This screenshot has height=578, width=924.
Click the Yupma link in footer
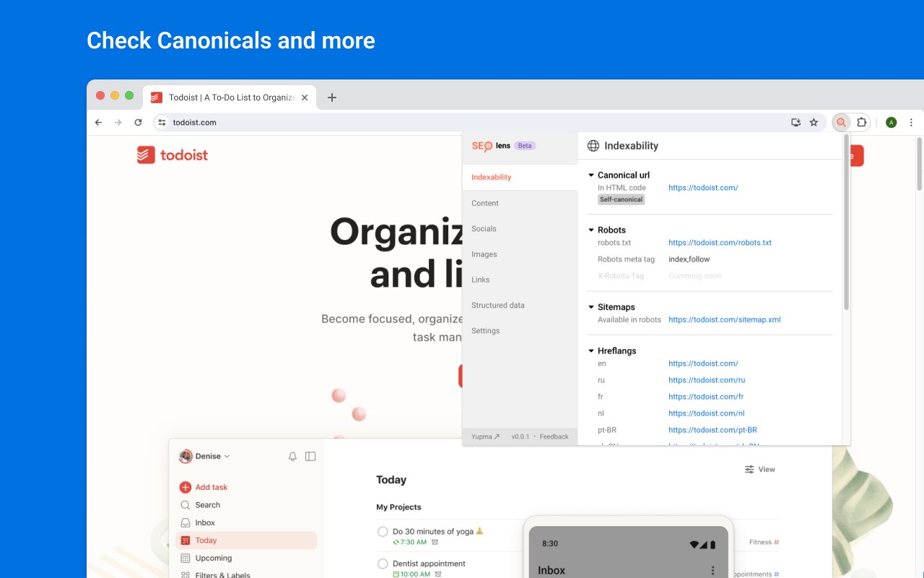point(485,436)
